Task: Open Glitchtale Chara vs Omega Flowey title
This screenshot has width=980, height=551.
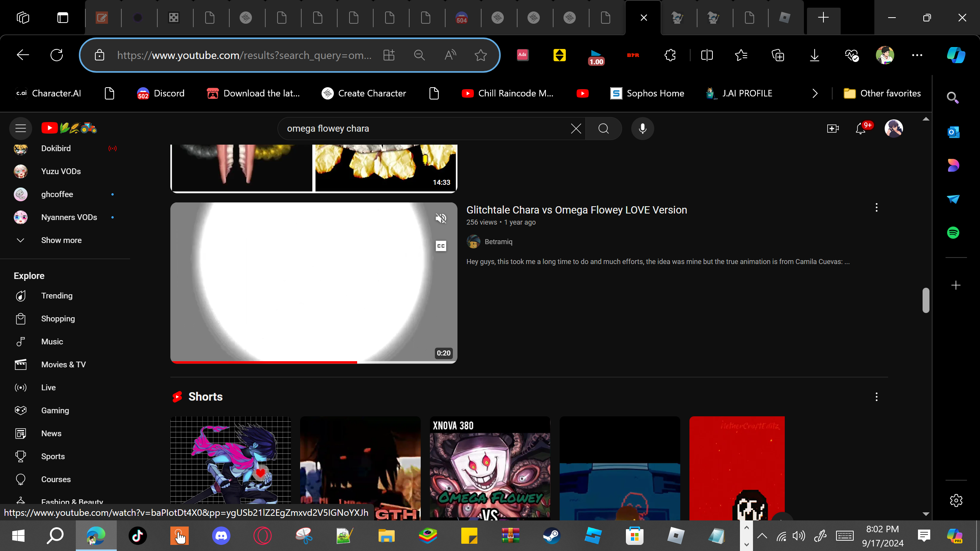Action: [x=577, y=210]
